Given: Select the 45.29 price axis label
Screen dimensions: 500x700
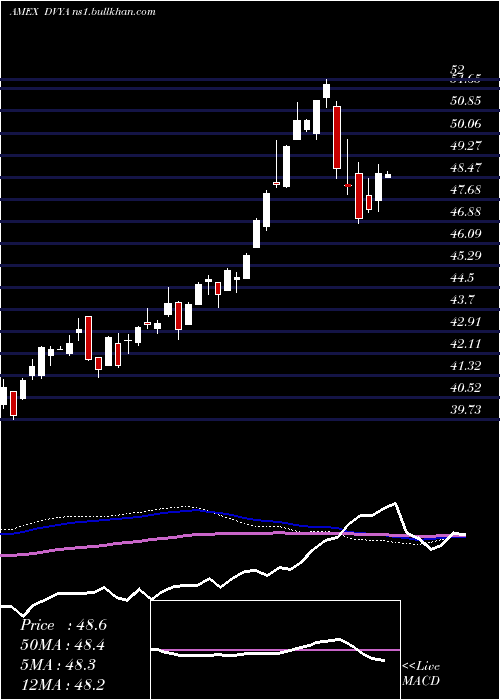Looking at the screenshot, I should (x=466, y=256).
